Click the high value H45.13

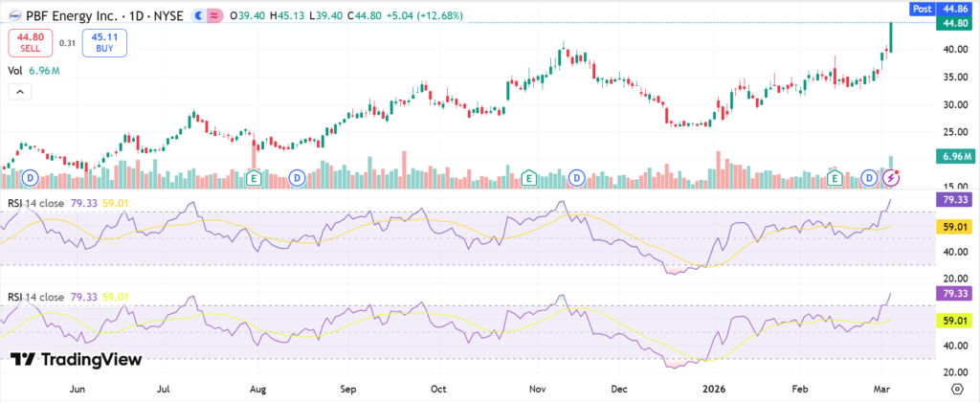pos(286,15)
